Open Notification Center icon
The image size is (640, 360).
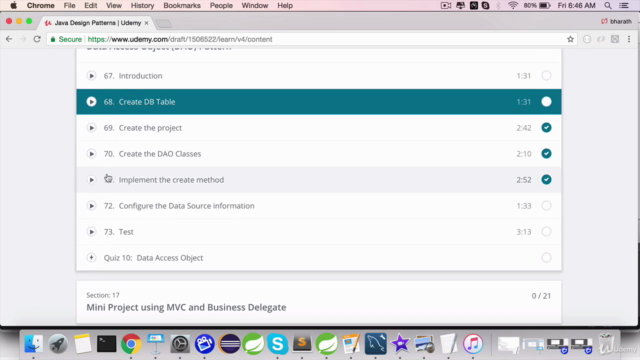point(624,6)
